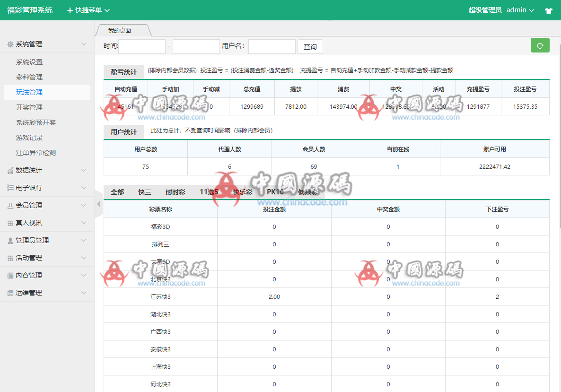561x392 pixels.
Task: Open the admin account dropdown
Action: point(520,10)
